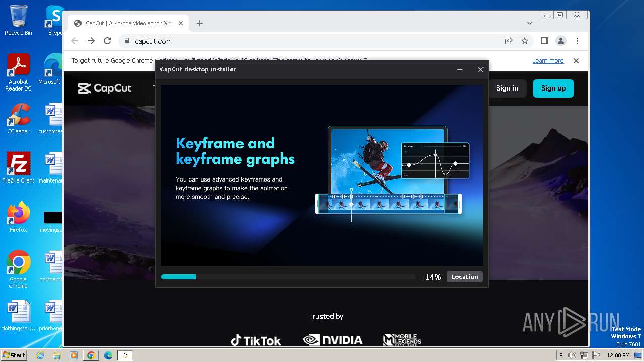
Task: Open Acrobat Reader DC desktop shortcut
Action: point(18,72)
